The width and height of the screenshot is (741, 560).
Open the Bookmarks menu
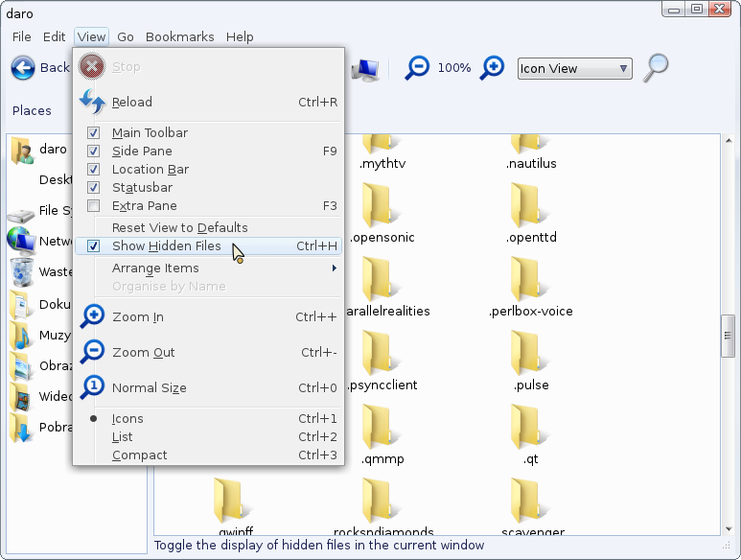[179, 36]
